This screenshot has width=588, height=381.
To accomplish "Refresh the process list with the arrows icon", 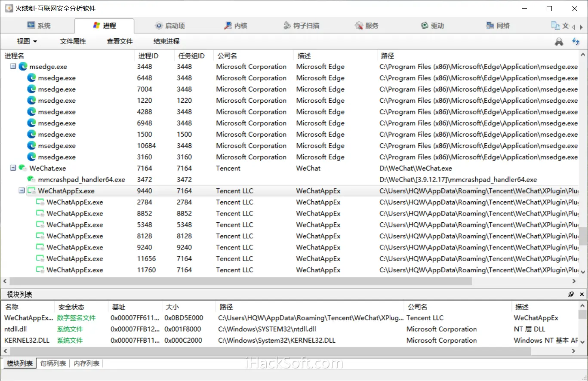I will click(576, 42).
